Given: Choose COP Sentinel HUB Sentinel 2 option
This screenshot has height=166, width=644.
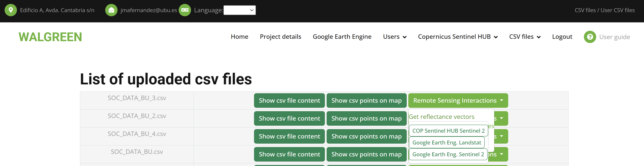Looking at the screenshot, I should pos(449,131).
